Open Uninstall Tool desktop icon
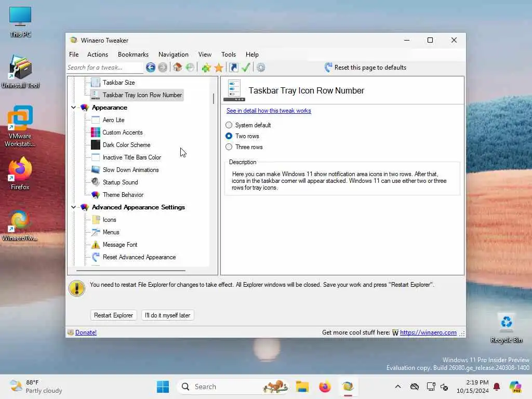532x399 pixels. click(20, 72)
